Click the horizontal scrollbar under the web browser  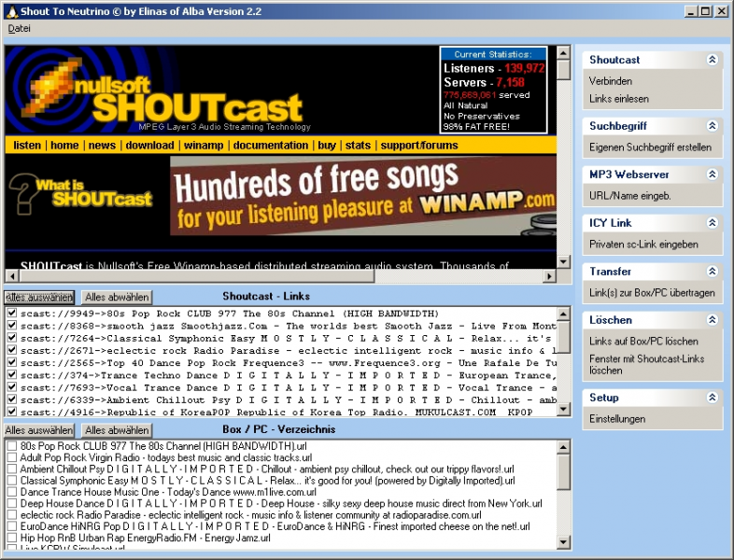280,276
